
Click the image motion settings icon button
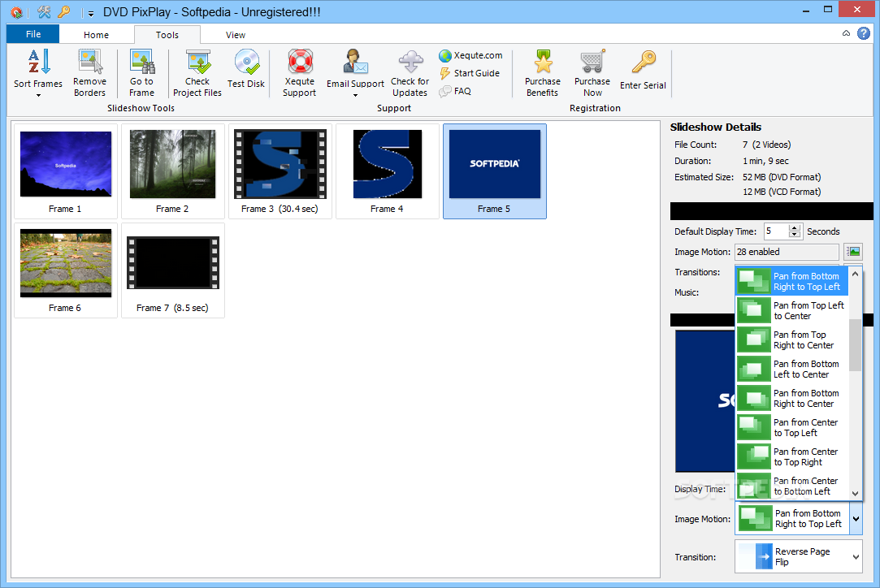[x=853, y=252]
